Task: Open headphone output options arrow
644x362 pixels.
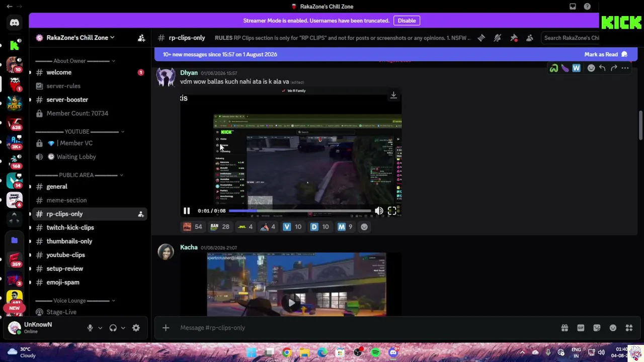Action: (123, 328)
